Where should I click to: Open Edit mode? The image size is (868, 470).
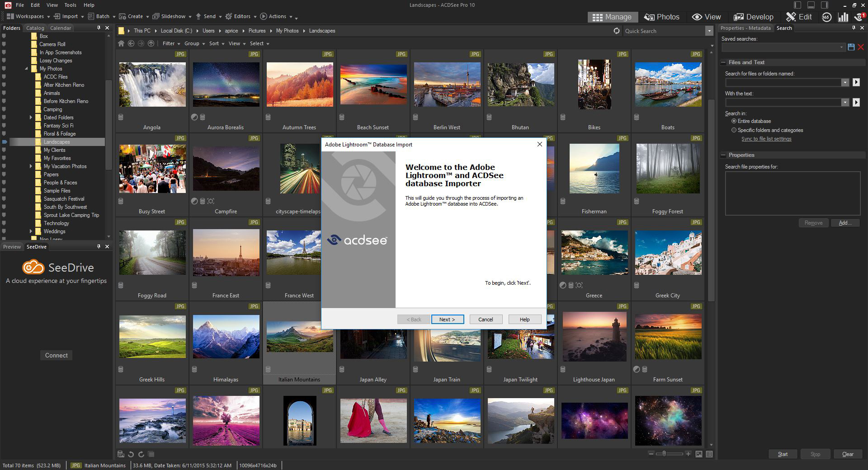pos(799,17)
